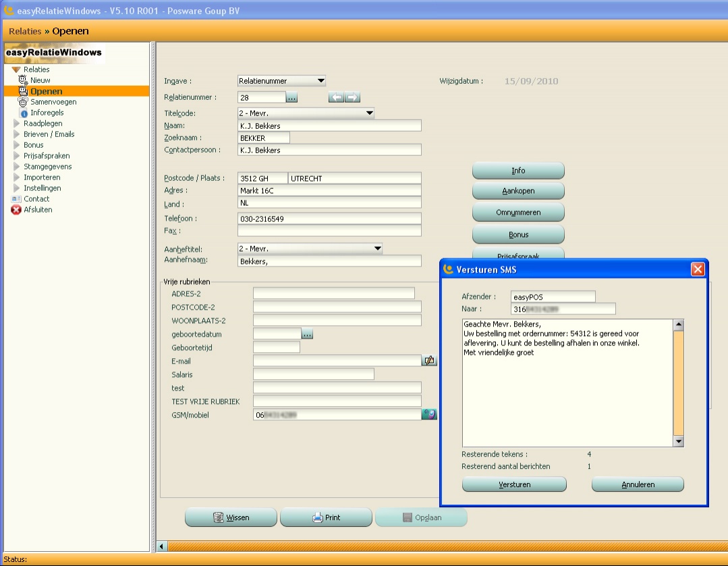Click into the SMS message text area
728x566 pixels.
pyautogui.click(x=567, y=383)
